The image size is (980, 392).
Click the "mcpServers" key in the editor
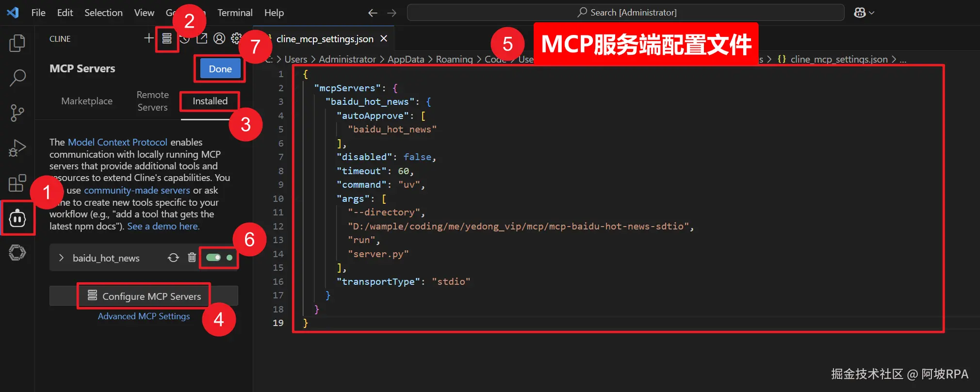pos(347,88)
